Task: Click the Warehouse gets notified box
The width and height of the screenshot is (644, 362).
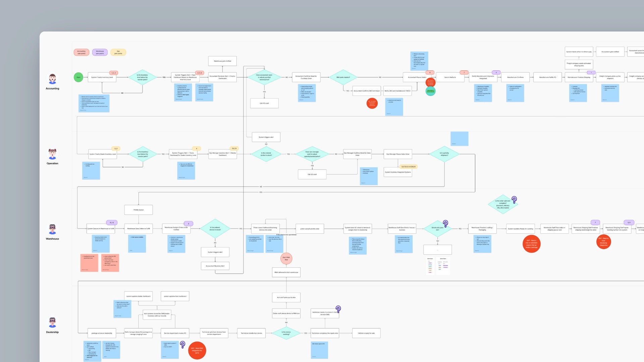Action: tap(222, 61)
